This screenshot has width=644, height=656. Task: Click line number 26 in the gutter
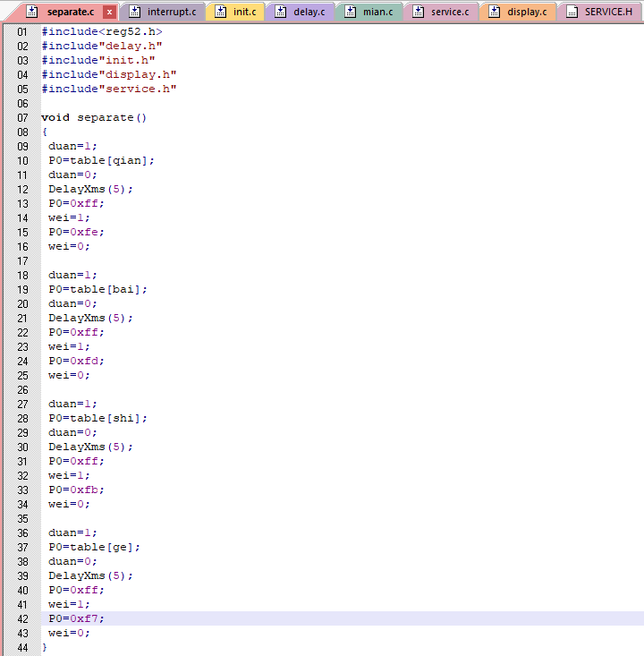click(22, 390)
